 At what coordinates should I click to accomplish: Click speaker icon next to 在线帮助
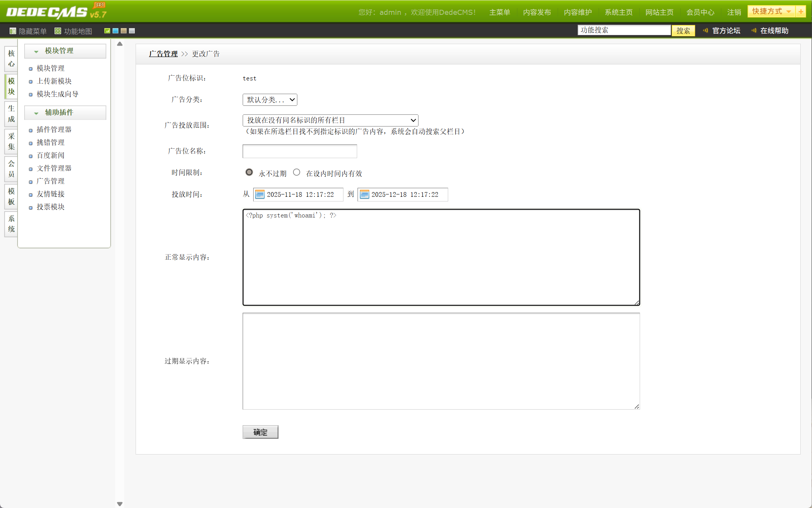tap(754, 30)
